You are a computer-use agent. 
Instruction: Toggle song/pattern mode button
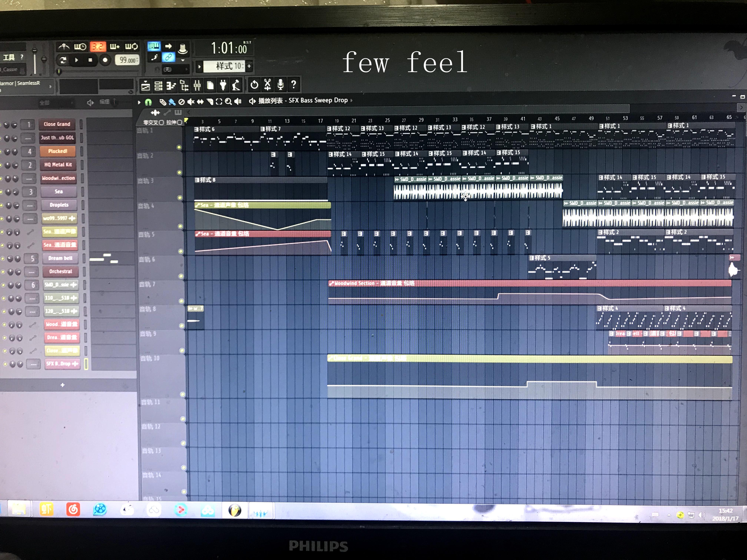tap(63, 60)
